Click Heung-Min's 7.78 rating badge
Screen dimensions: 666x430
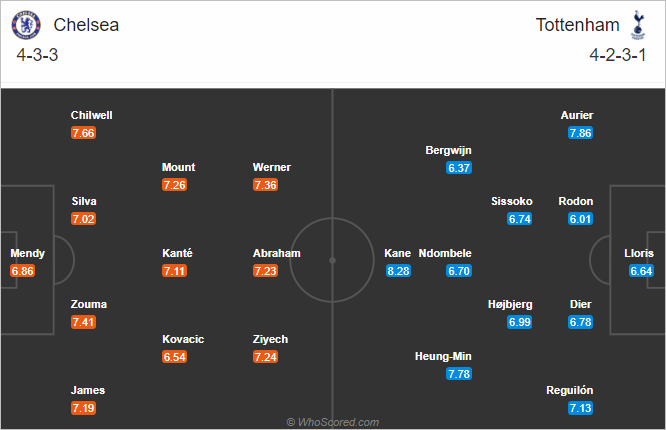point(459,374)
